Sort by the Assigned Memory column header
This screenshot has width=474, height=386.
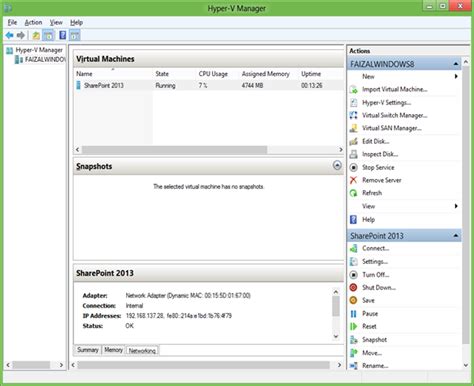coord(266,74)
